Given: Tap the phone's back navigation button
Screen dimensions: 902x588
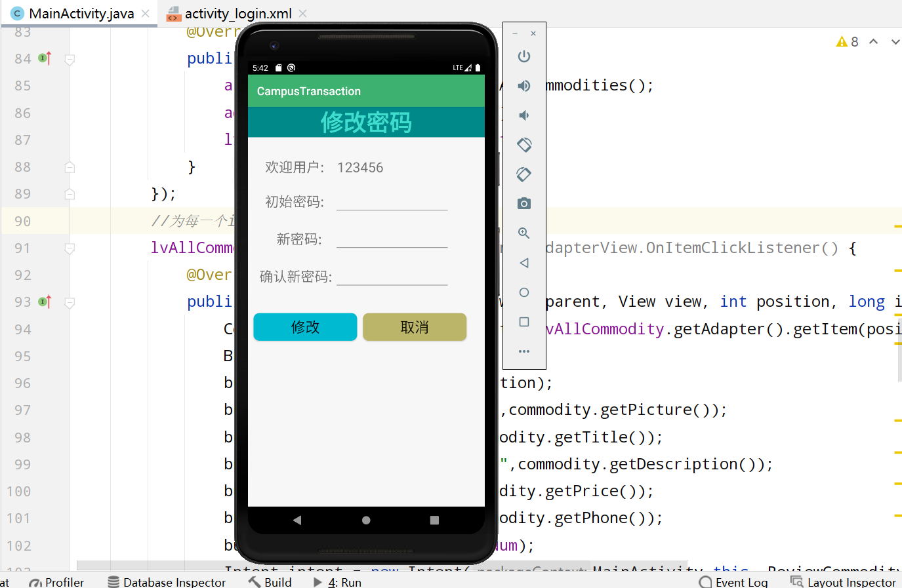Looking at the screenshot, I should [x=297, y=520].
